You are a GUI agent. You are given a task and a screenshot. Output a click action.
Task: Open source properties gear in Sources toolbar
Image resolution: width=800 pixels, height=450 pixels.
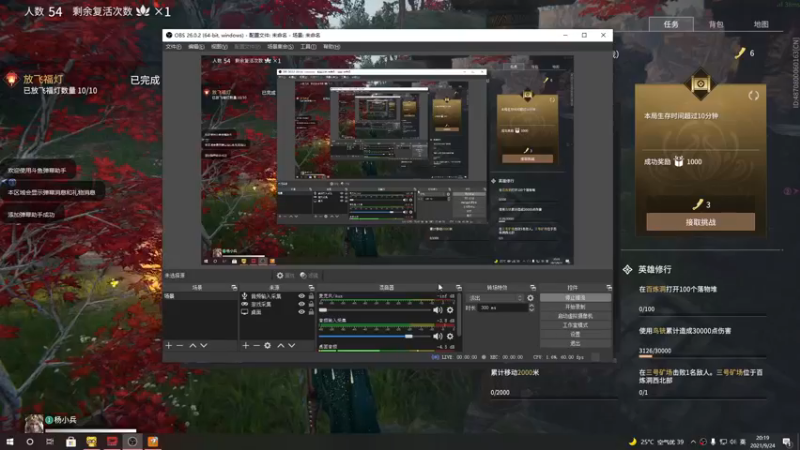point(267,345)
